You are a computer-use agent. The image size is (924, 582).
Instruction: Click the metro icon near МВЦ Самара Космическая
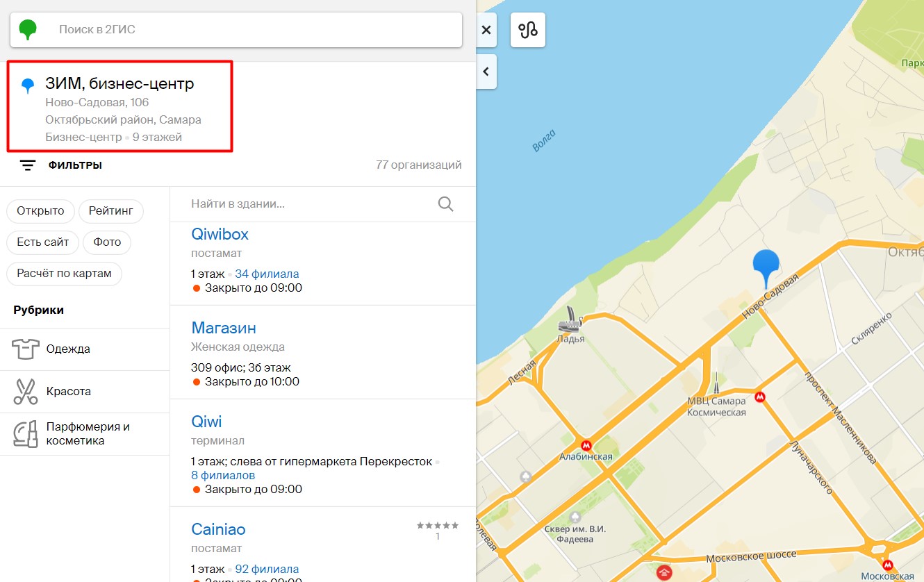pyautogui.click(x=760, y=397)
